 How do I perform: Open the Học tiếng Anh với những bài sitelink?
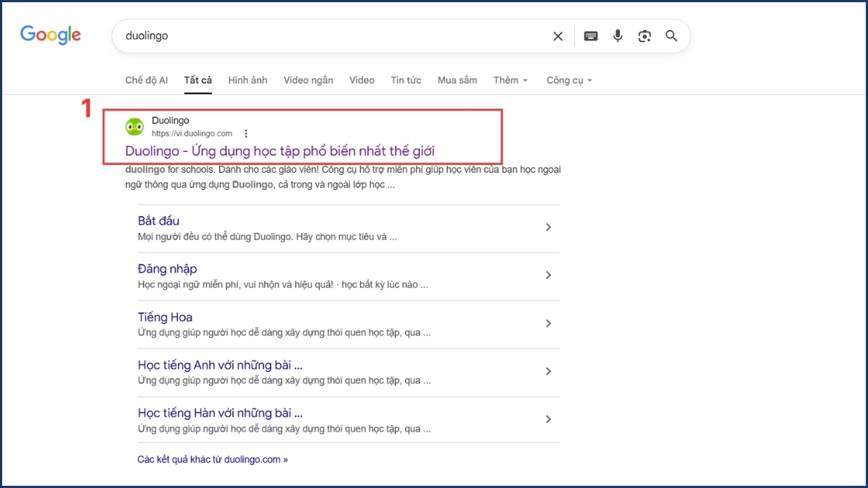pyautogui.click(x=220, y=365)
